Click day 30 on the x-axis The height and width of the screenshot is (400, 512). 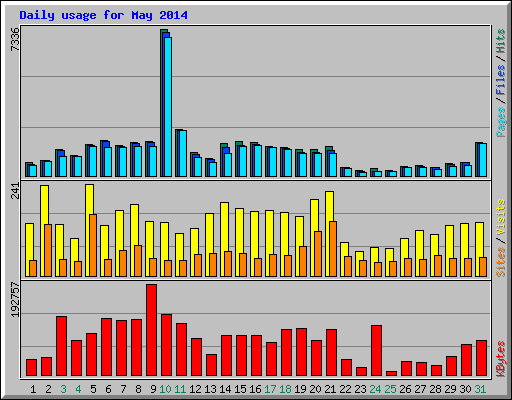465,389
